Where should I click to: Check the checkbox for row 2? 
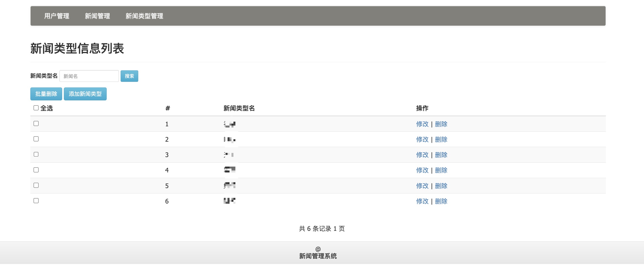36,139
